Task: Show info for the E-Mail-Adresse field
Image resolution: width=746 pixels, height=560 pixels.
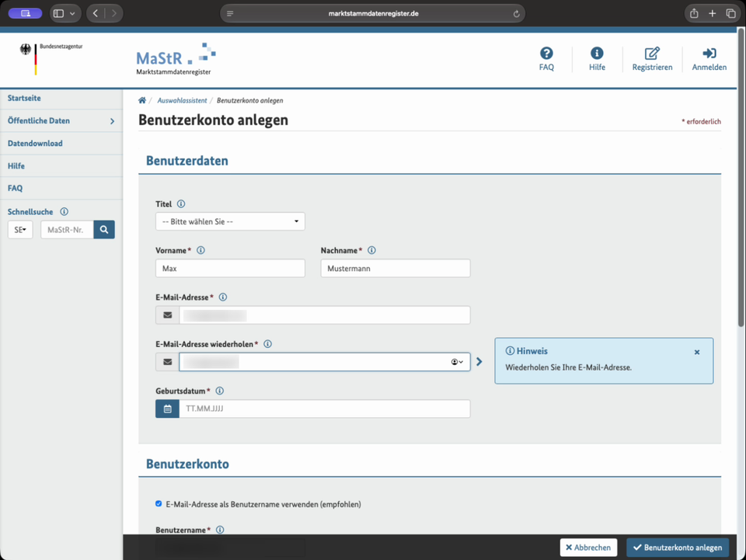Action: (223, 297)
